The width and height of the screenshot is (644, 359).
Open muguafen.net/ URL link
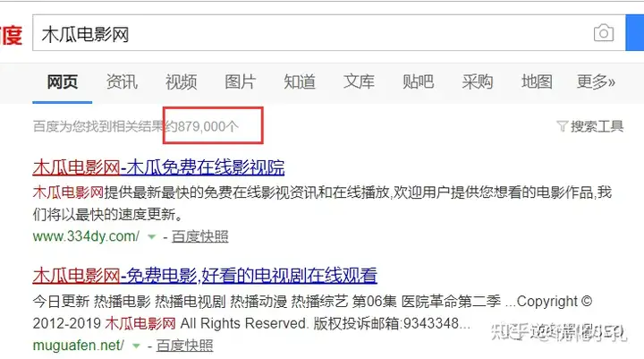pos(78,345)
